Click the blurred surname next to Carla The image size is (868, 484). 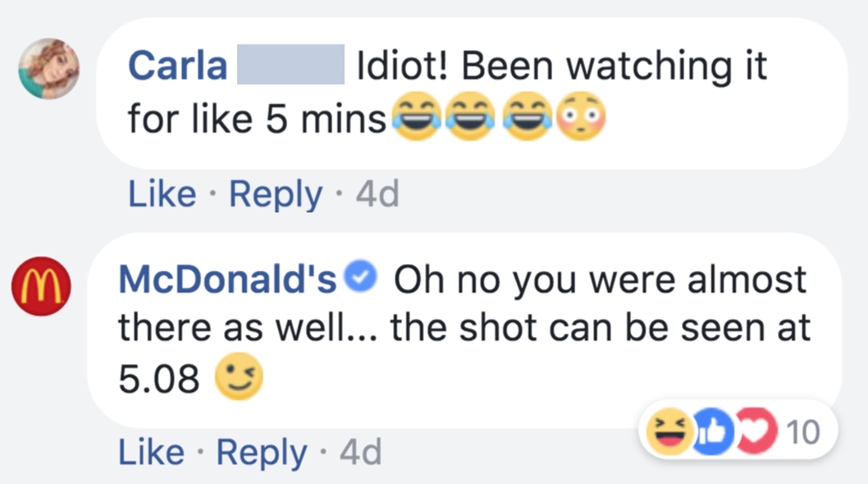[290, 65]
